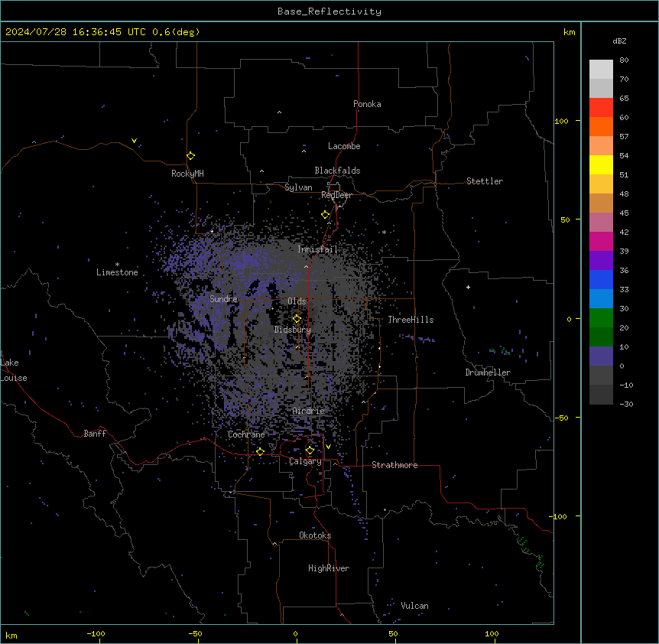The height and width of the screenshot is (644, 659).
Task: Click the dBZ legend heading
Action: (x=619, y=41)
